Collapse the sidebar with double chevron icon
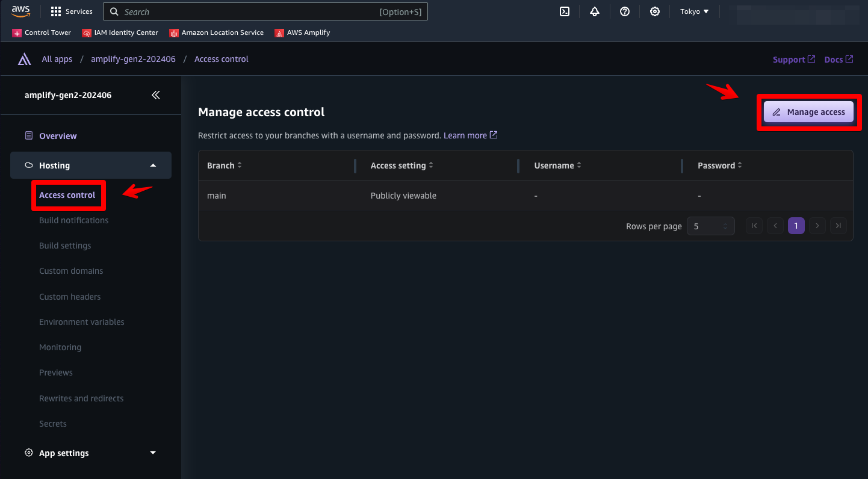The width and height of the screenshot is (868, 479). pyautogui.click(x=156, y=95)
